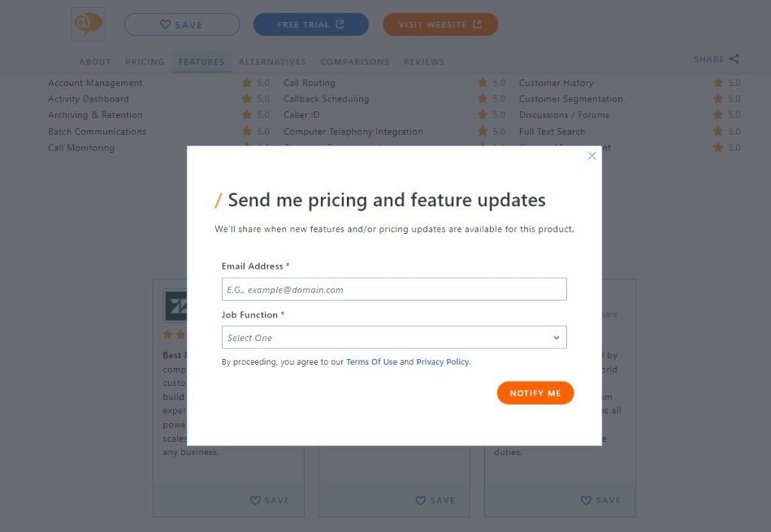Switch to the REVIEWS tab
Viewport: 771px width, 532px height.
(424, 62)
